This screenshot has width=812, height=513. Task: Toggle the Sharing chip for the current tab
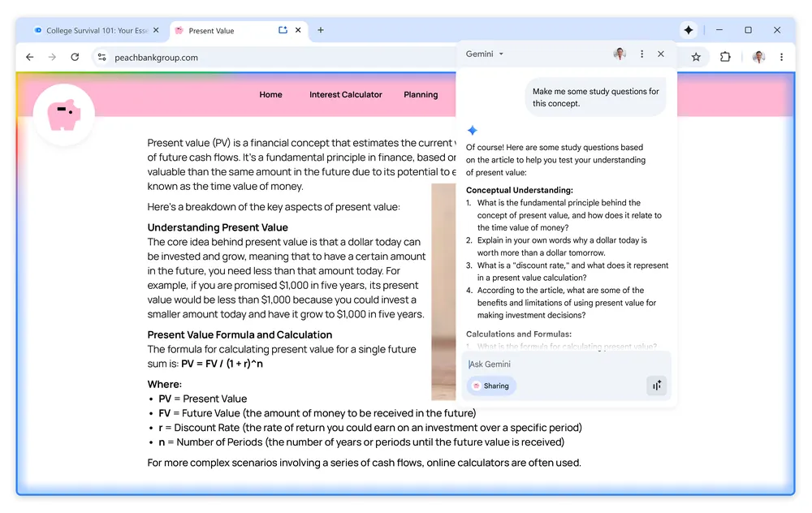(x=491, y=386)
